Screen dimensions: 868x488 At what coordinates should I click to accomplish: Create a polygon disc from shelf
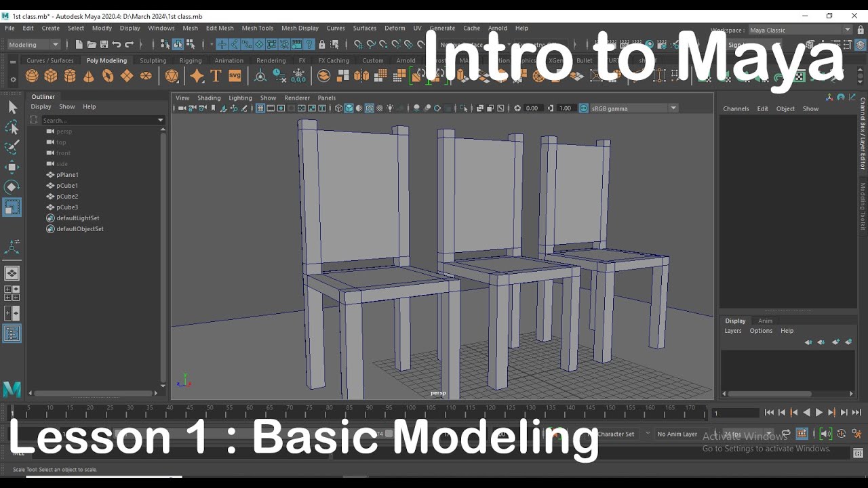pyautogui.click(x=146, y=76)
